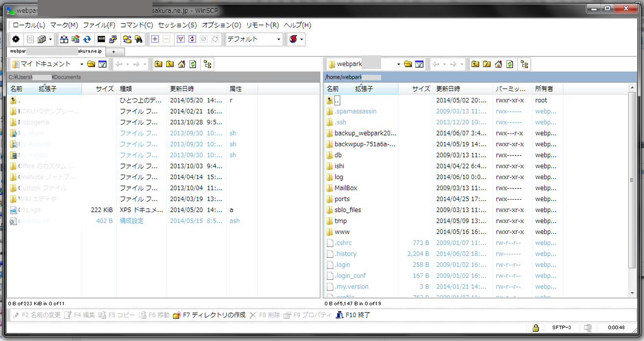Click the remote panel vertical scrollbar thumb
This screenshot has height=341, width=644.
632,180
